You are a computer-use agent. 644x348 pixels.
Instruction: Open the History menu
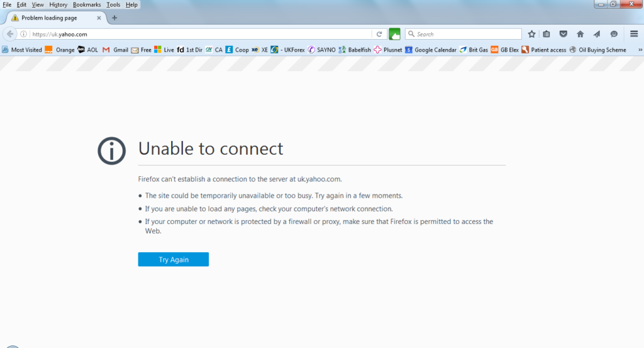[58, 5]
